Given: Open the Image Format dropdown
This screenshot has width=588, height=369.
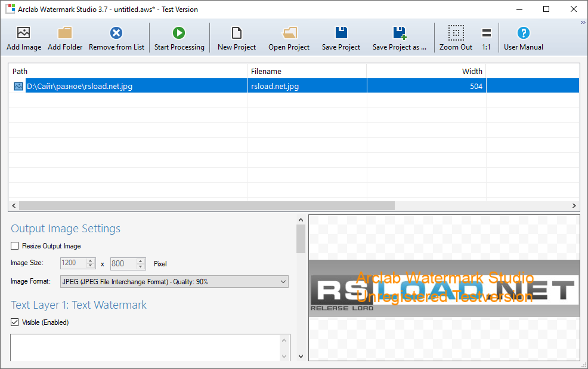Looking at the screenshot, I should tap(174, 282).
